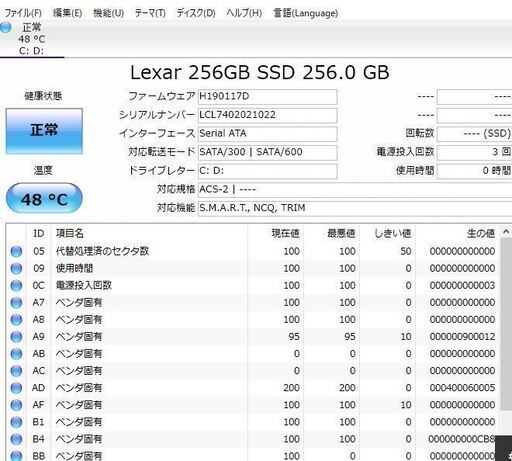
Task: Click the 温度 label
Action: (43, 171)
